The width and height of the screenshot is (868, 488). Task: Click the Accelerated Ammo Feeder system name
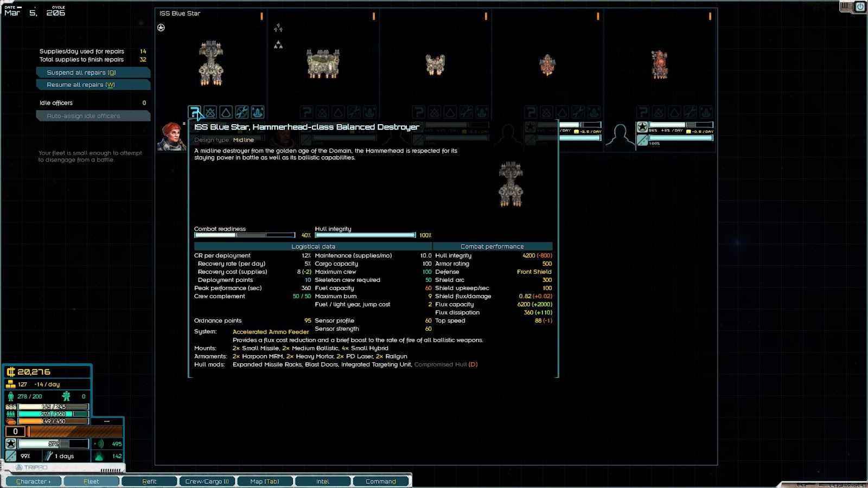(x=271, y=332)
